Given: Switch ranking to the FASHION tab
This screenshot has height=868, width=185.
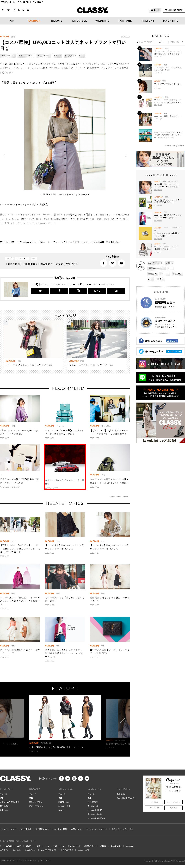Looking at the screenshot, I should click(175, 43).
